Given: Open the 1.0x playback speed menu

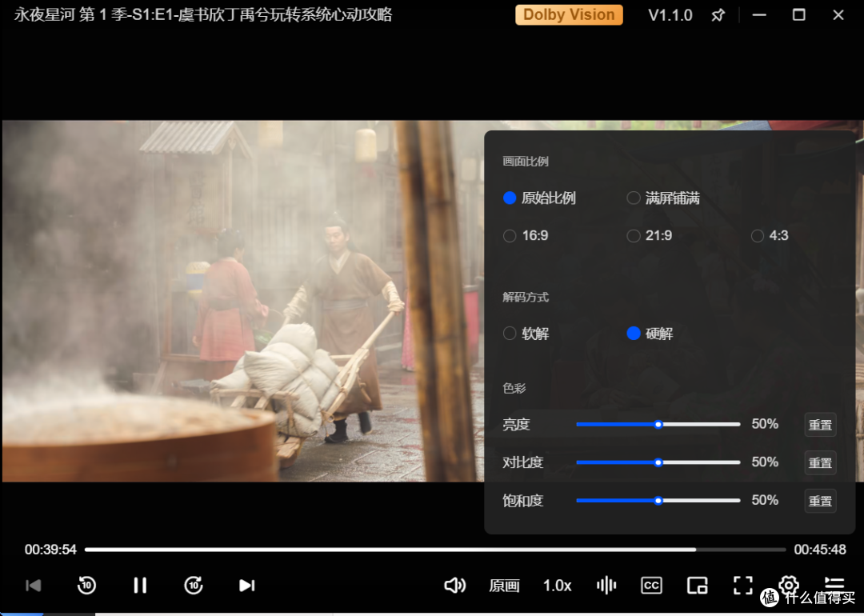Looking at the screenshot, I should [557, 585].
